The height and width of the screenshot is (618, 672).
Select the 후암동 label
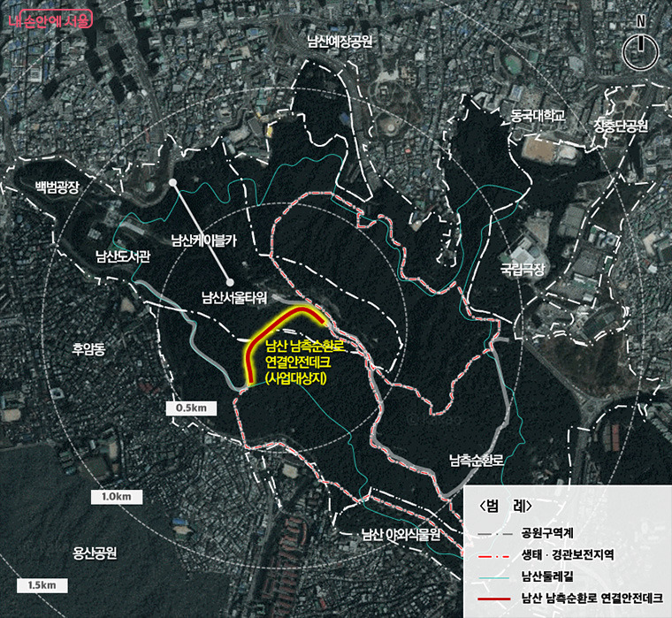pos(88,348)
